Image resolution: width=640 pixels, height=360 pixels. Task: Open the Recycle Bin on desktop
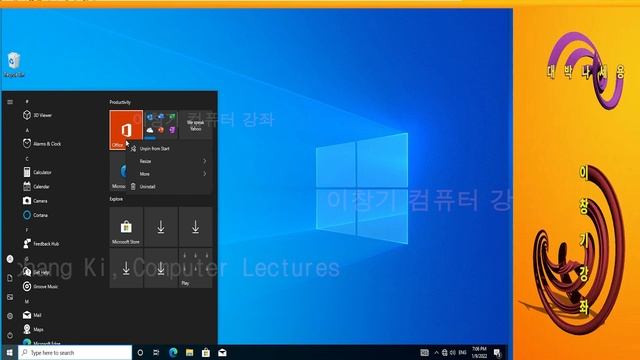pyautogui.click(x=14, y=64)
